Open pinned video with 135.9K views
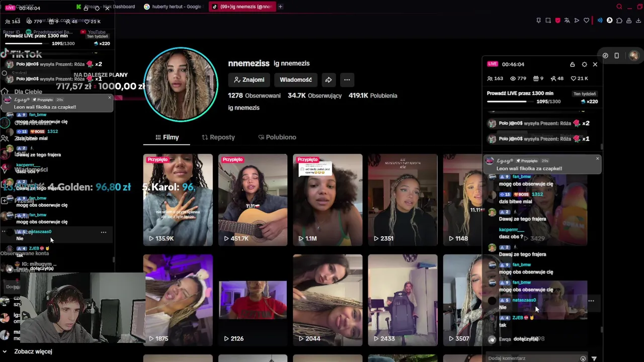Viewport: 644px width, 362px height. point(178,200)
